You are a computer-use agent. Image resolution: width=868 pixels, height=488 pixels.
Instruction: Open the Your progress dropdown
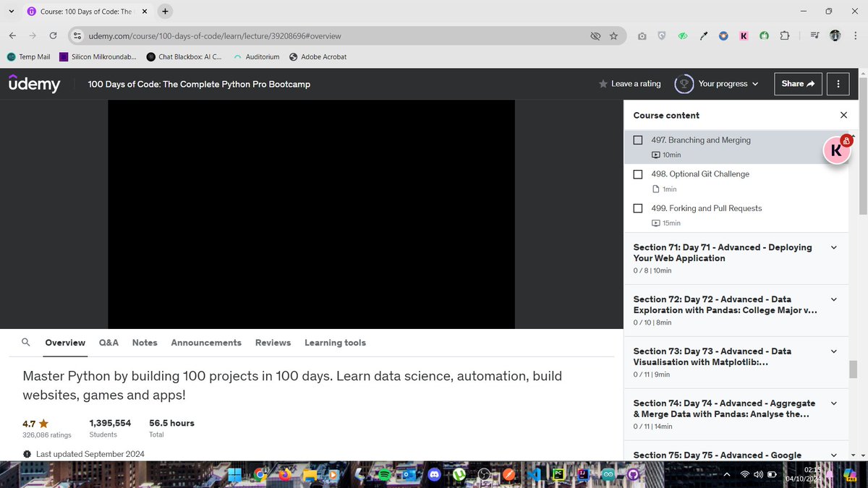point(728,84)
